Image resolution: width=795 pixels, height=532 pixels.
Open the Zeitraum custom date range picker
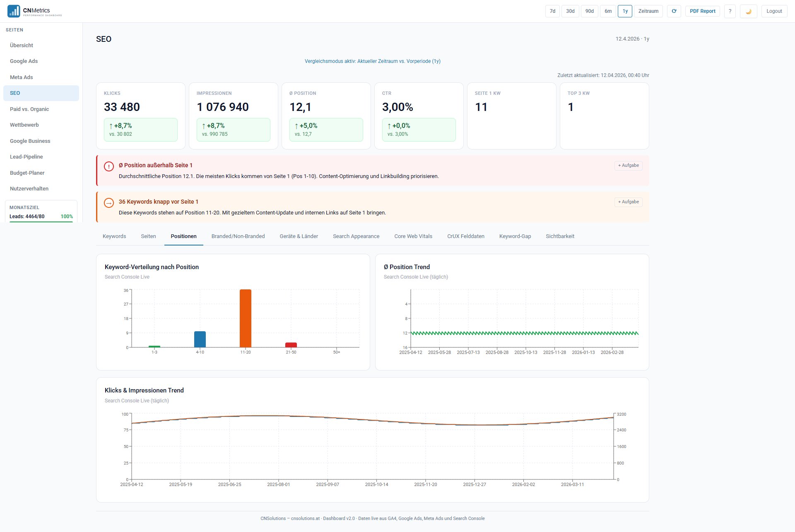tap(648, 11)
